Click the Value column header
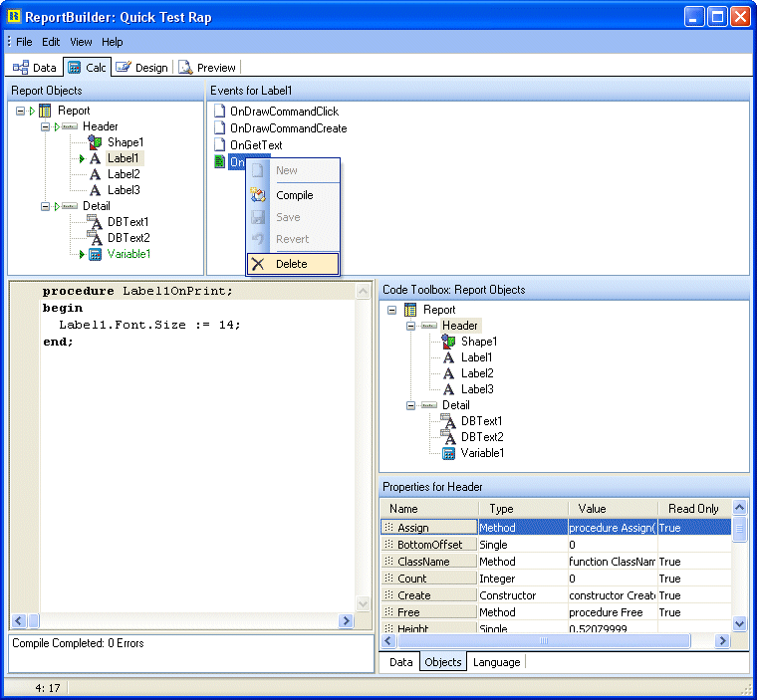Viewport: 757px width, 700px height. point(613,509)
